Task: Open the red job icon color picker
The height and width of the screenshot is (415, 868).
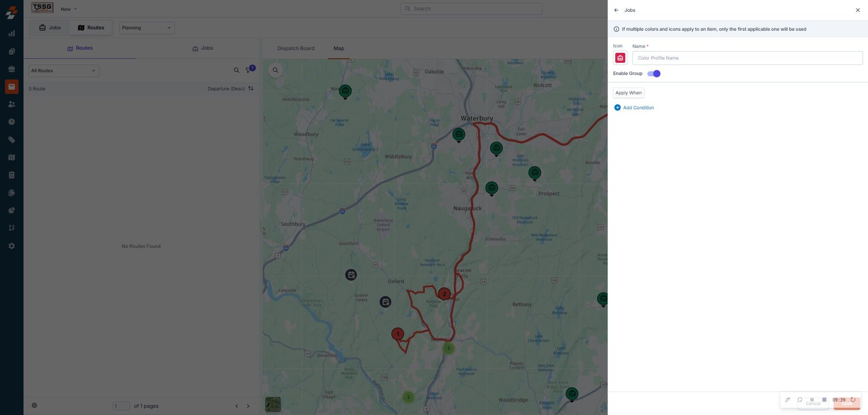Action: point(620,58)
